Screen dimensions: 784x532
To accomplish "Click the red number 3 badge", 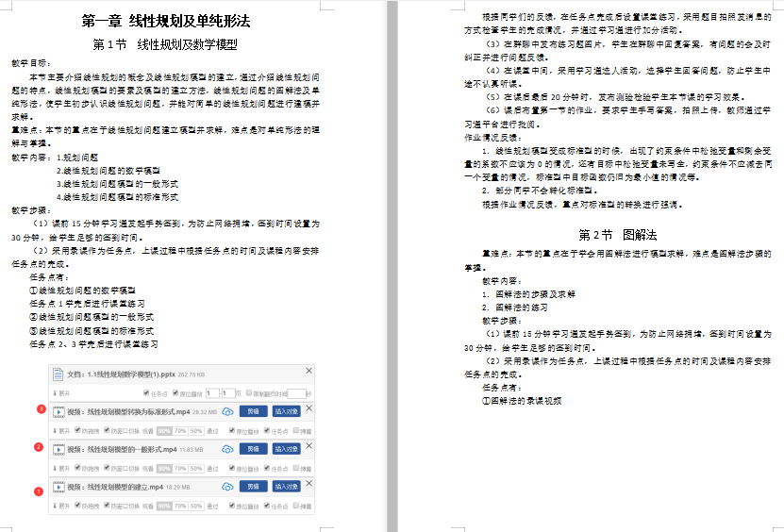I will (40, 408).
